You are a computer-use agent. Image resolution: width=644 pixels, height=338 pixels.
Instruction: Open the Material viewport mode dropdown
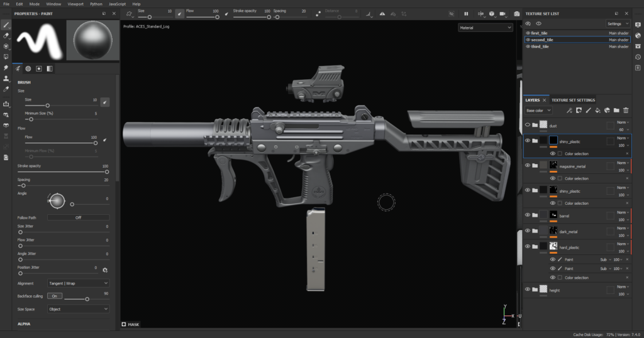[x=485, y=28]
